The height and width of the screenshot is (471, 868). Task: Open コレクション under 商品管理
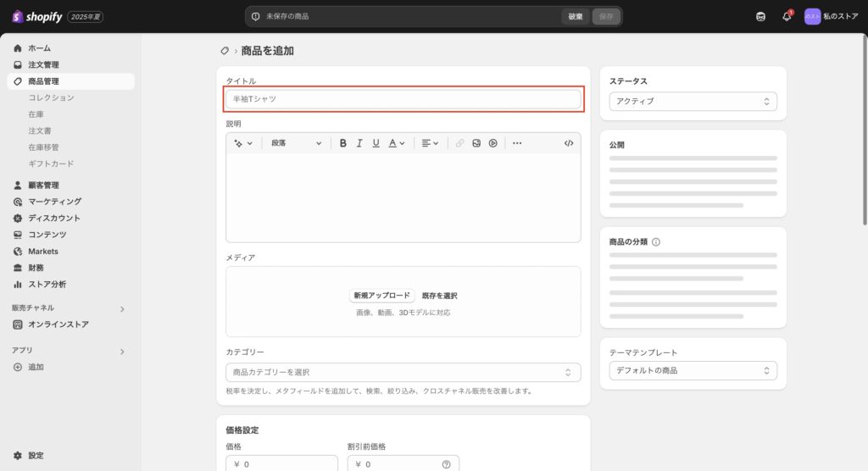coord(51,98)
